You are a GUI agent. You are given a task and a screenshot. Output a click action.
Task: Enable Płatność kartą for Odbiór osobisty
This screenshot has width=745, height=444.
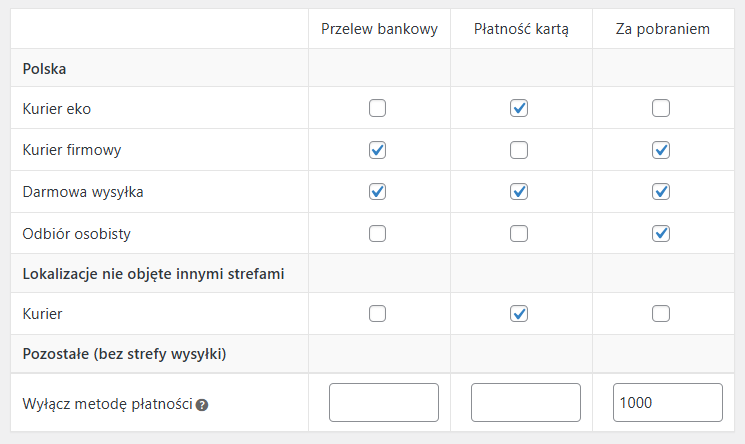pyautogui.click(x=519, y=233)
